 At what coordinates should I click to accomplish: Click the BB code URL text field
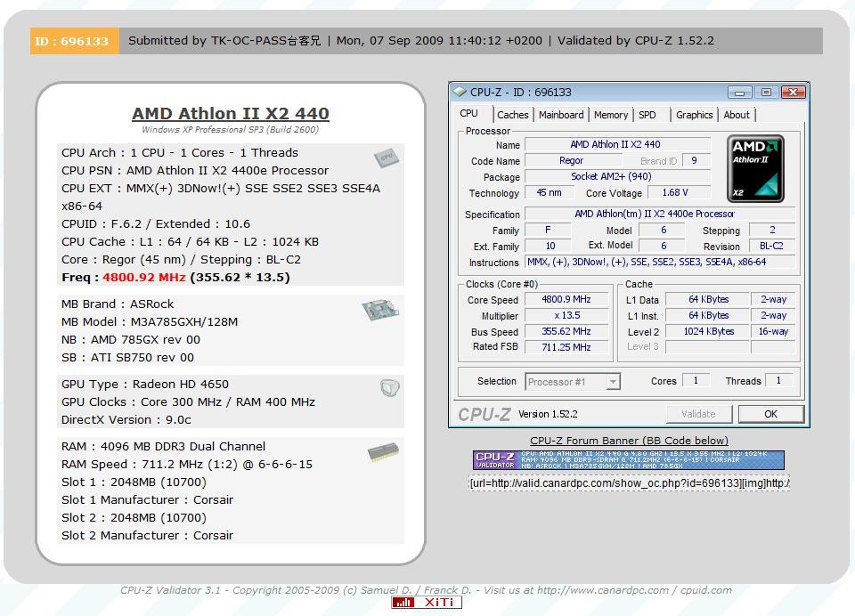[x=629, y=483]
